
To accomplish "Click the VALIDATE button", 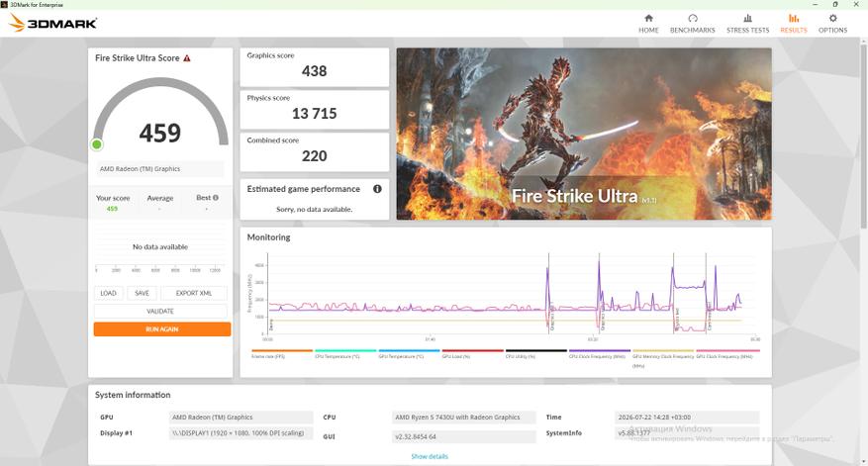I will [160, 311].
